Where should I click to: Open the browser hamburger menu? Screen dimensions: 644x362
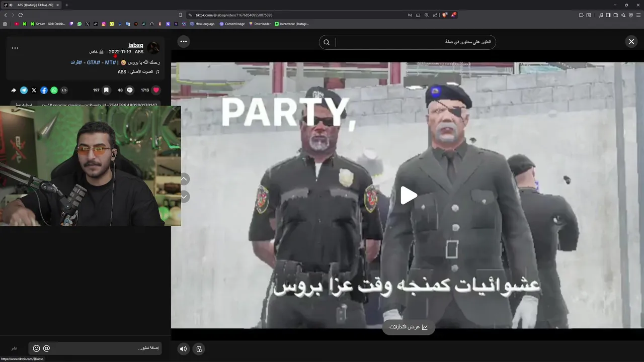click(638, 15)
